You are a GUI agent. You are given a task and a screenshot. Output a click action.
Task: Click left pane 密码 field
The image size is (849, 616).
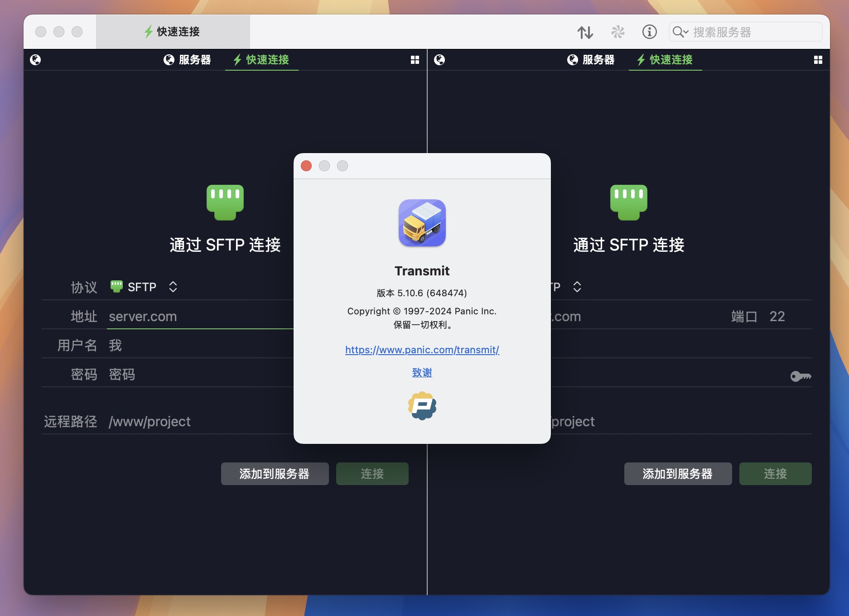click(x=201, y=375)
